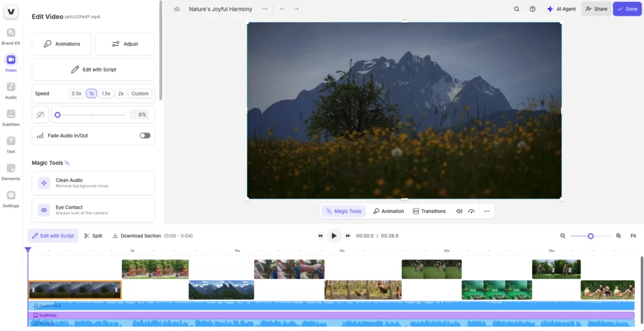
Task: Open the help question mark icon
Action: tap(532, 9)
